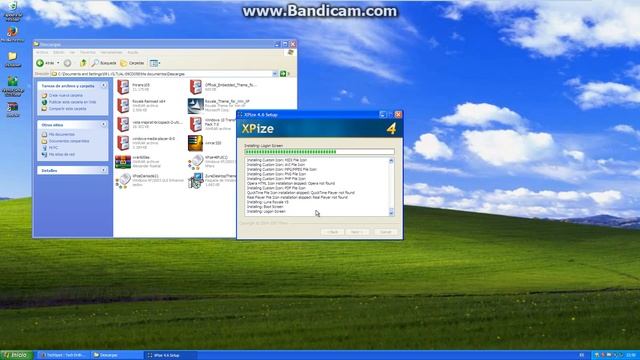Viewport: 640px width, 360px height.
Task: Open Recycle Bin desktop icon
Action: (x=13, y=10)
